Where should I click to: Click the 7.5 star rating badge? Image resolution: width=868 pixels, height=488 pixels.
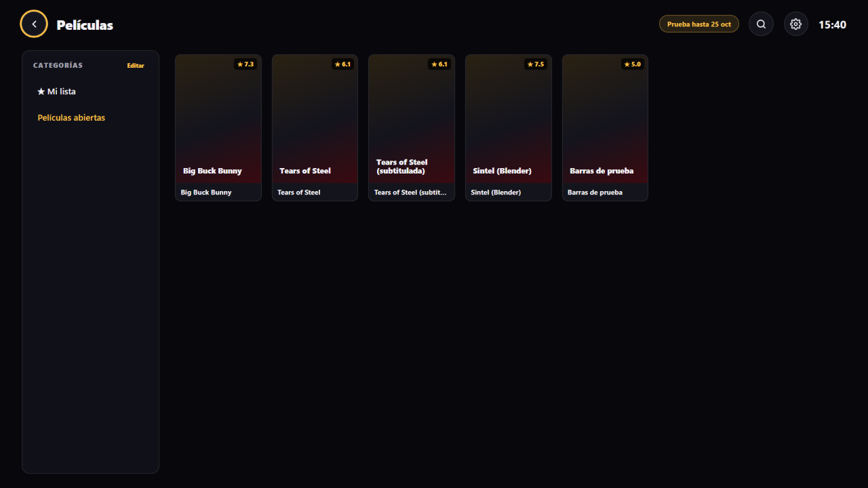click(x=535, y=64)
